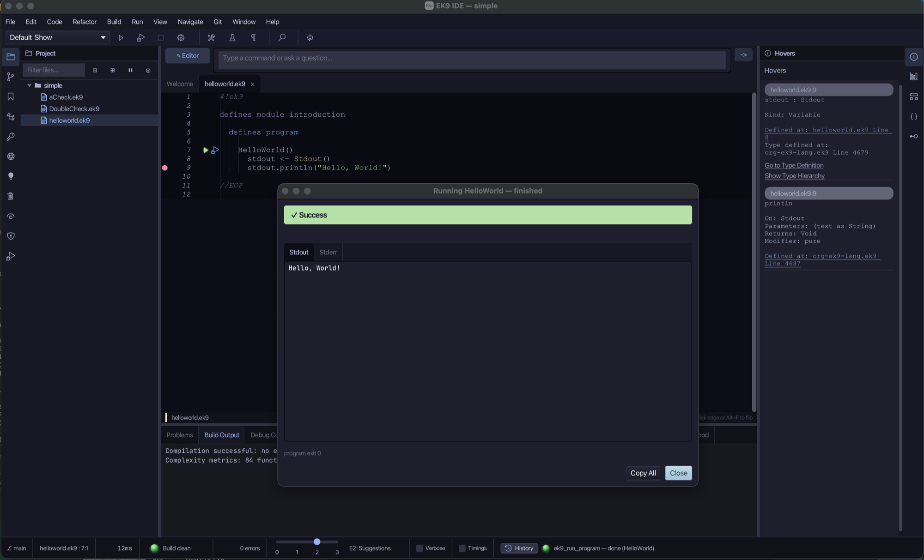
Task: Toggle the Verbose checkbox
Action: (x=419, y=548)
